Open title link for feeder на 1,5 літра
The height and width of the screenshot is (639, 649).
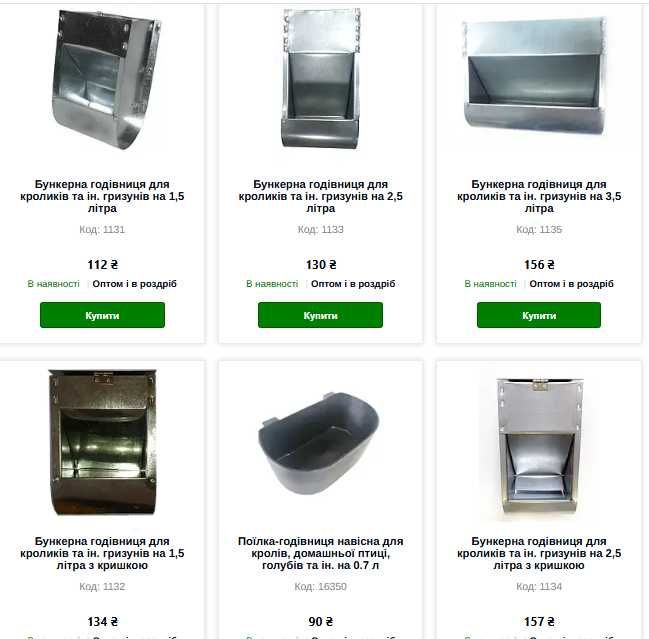102,196
